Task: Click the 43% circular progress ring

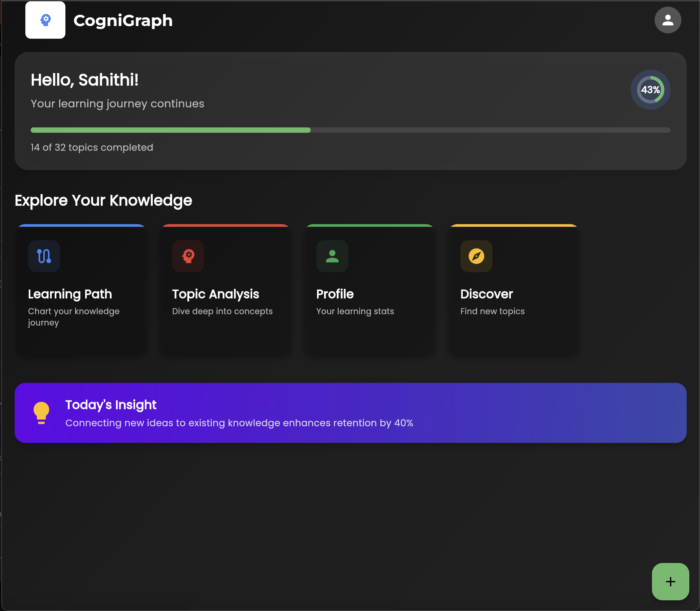Action: 650,90
